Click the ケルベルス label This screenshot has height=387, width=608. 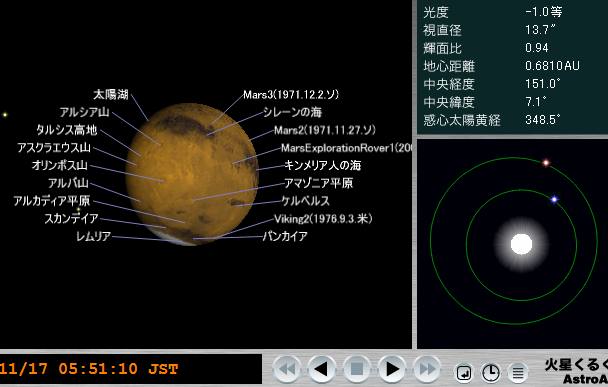306,201
